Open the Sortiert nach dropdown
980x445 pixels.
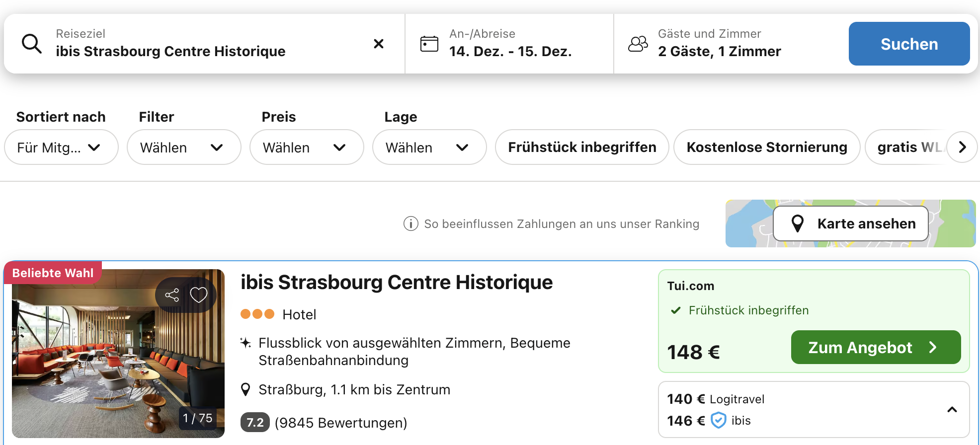61,148
